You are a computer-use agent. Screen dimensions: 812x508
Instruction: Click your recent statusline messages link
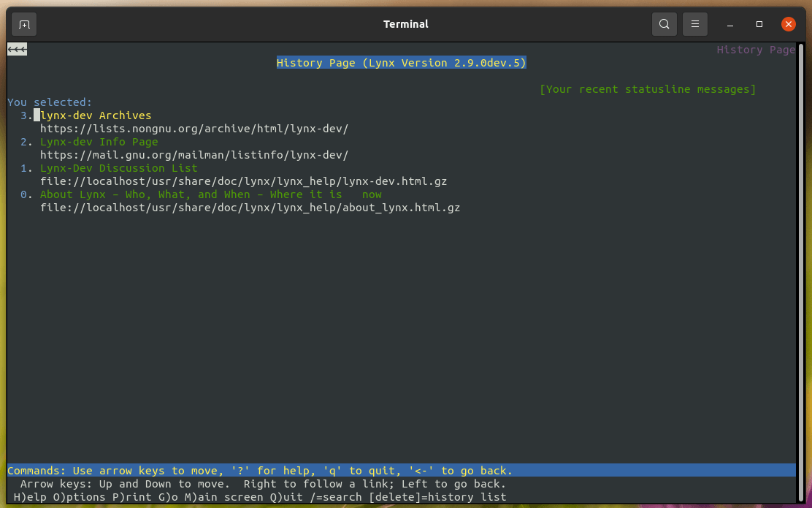(x=646, y=88)
